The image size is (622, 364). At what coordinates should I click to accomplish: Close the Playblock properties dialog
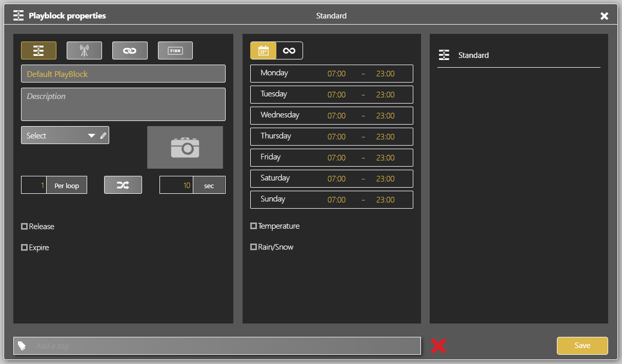[x=605, y=16]
